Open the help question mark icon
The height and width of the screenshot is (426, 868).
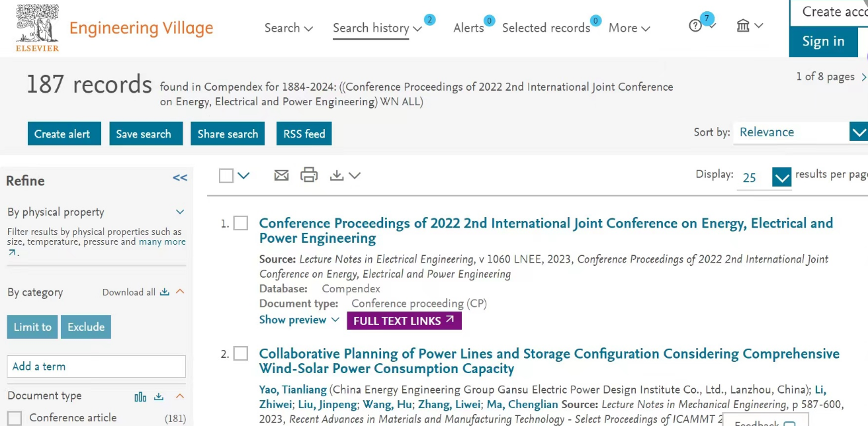pos(695,26)
